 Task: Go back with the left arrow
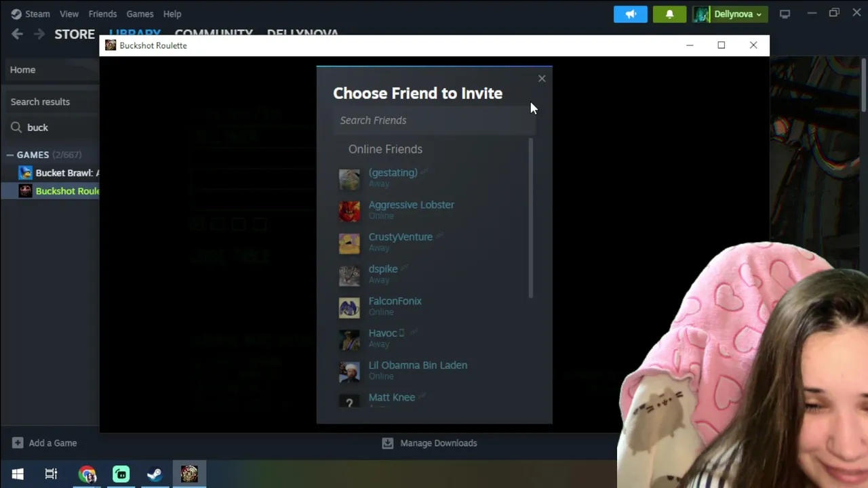(17, 34)
